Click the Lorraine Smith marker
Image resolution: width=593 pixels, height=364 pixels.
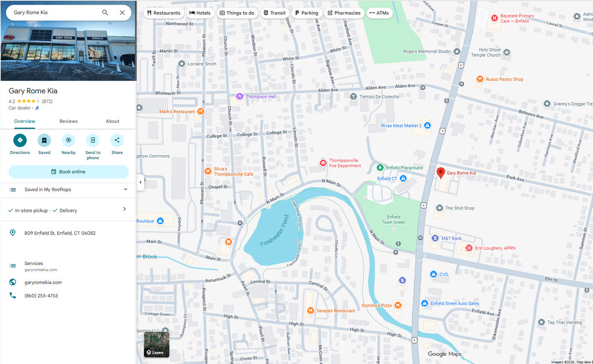[x=181, y=64]
